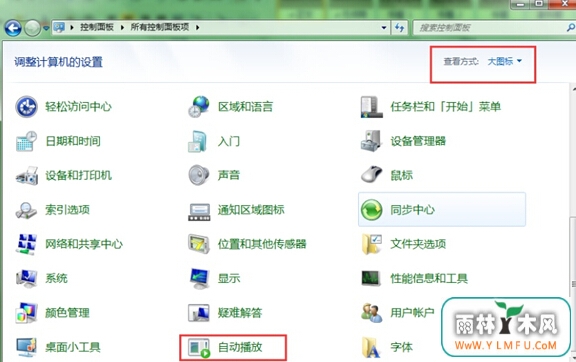
Task: Open the 自动播放 icon
Action: coord(199,348)
